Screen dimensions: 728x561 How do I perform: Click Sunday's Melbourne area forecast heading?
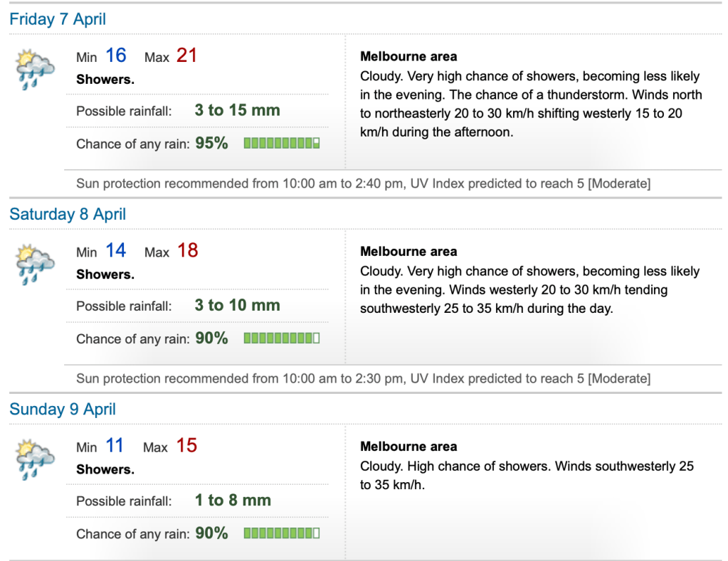click(x=408, y=447)
